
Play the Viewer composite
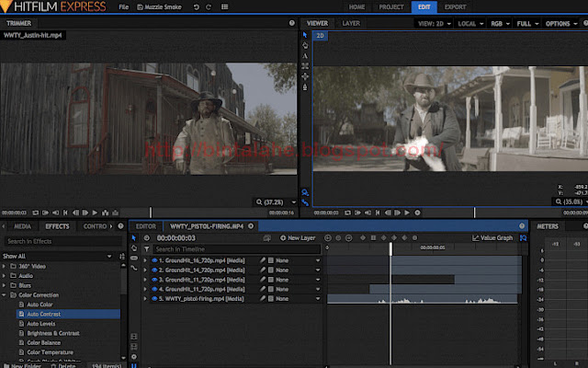407,213
